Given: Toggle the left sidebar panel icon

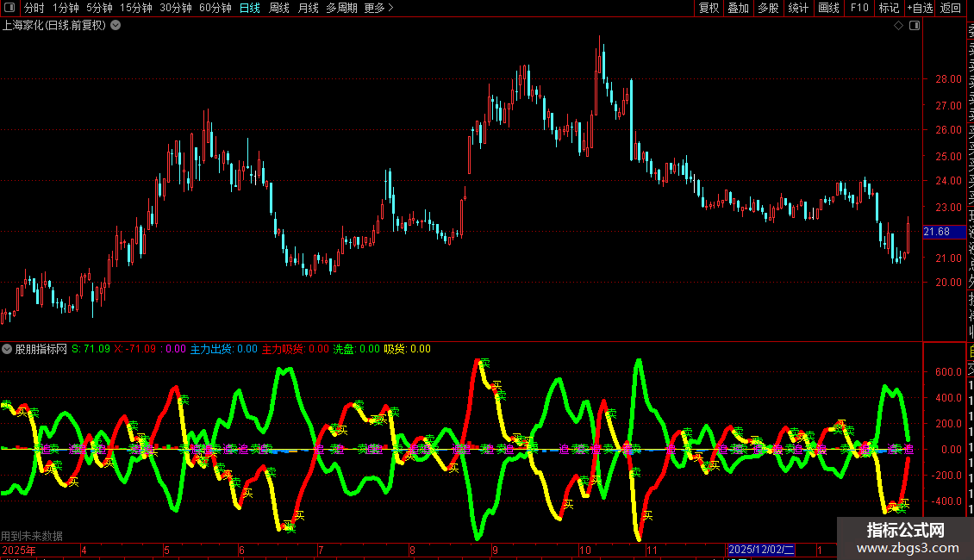Looking at the screenshot, I should pyautogui.click(x=9, y=8).
